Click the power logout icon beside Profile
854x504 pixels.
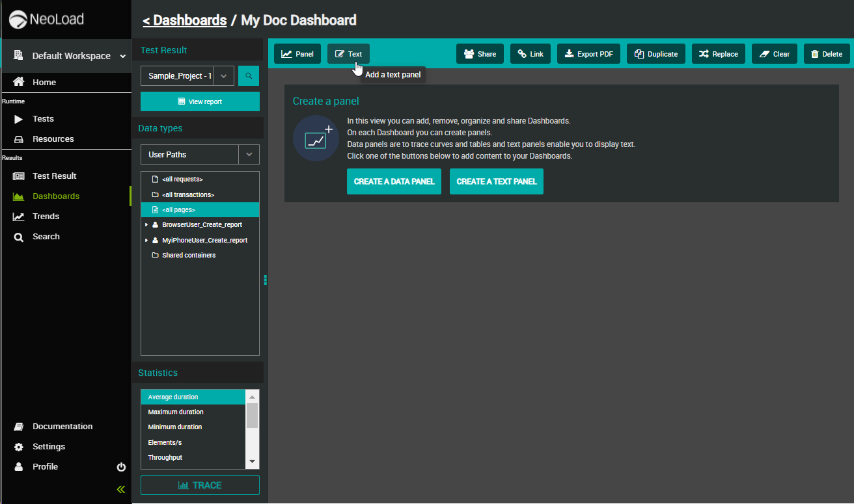tap(121, 467)
